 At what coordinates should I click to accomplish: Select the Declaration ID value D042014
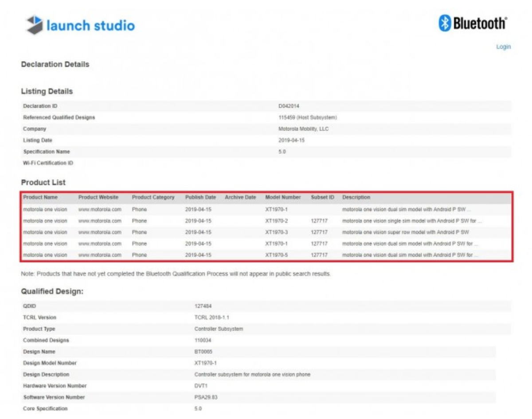pyautogui.click(x=289, y=106)
